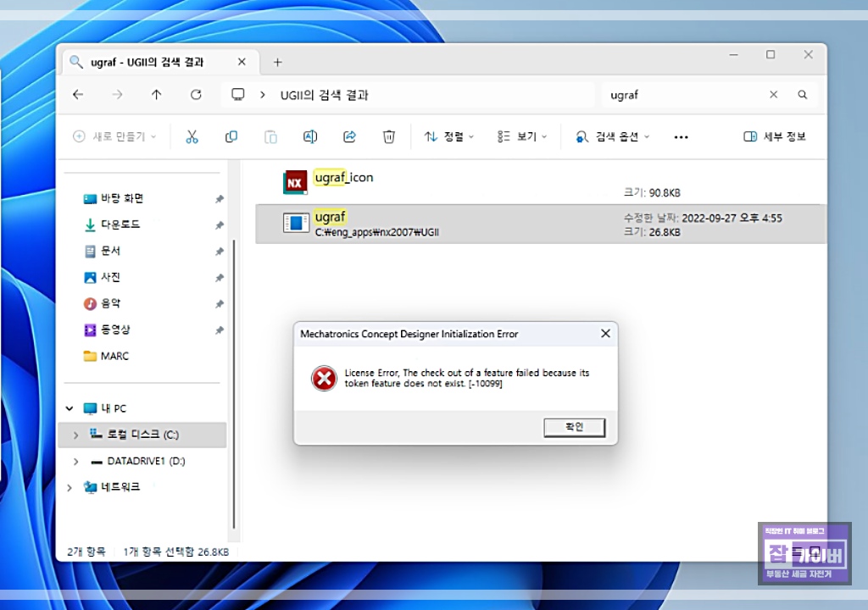Click the 크기: 90.8KB size text
The height and width of the screenshot is (610, 868).
point(652,192)
